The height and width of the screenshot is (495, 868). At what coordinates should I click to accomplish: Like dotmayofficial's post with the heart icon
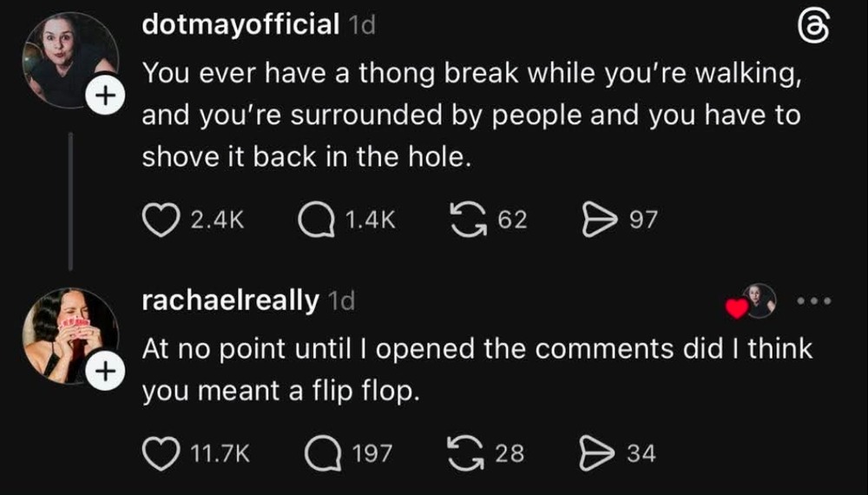click(159, 220)
